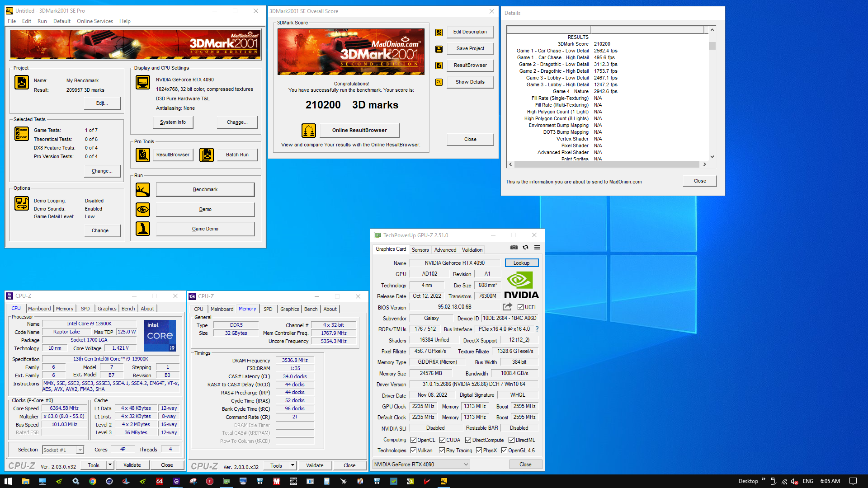Image resolution: width=868 pixels, height=488 pixels.
Task: Click the System Info button
Action: click(x=173, y=122)
